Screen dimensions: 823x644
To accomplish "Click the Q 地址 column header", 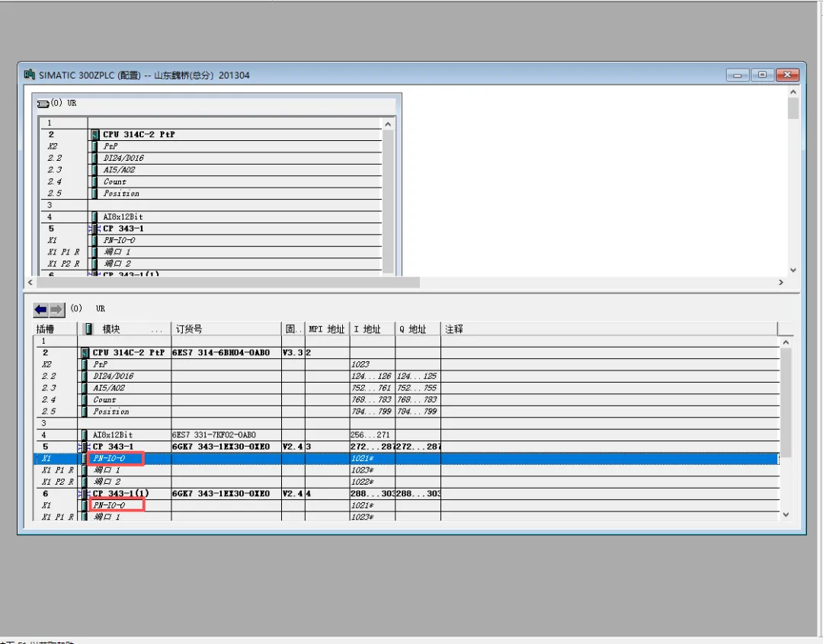I will click(x=418, y=329).
